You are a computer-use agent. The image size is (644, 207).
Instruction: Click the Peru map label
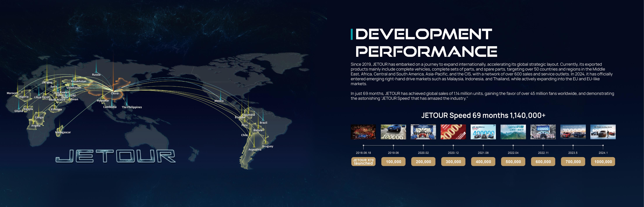[x=244, y=125]
